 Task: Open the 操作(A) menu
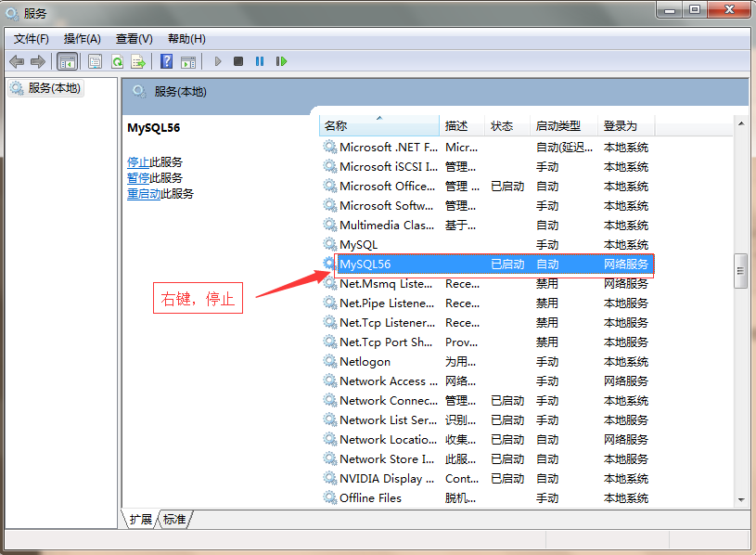click(83, 39)
